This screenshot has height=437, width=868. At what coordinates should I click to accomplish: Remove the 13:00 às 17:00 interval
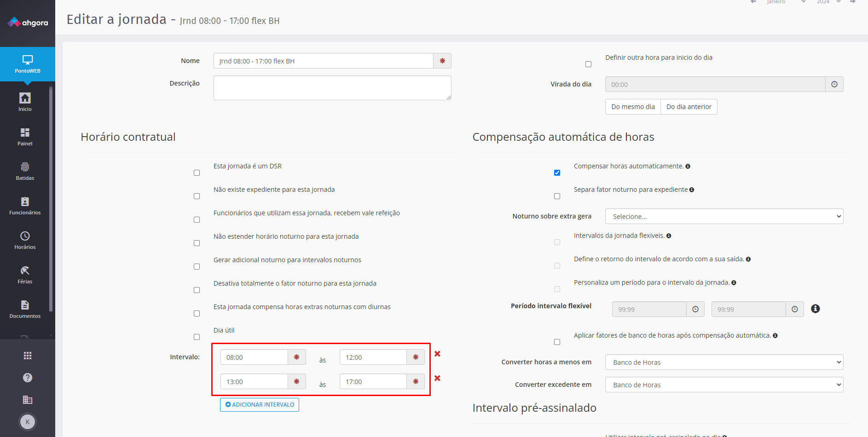(437, 378)
